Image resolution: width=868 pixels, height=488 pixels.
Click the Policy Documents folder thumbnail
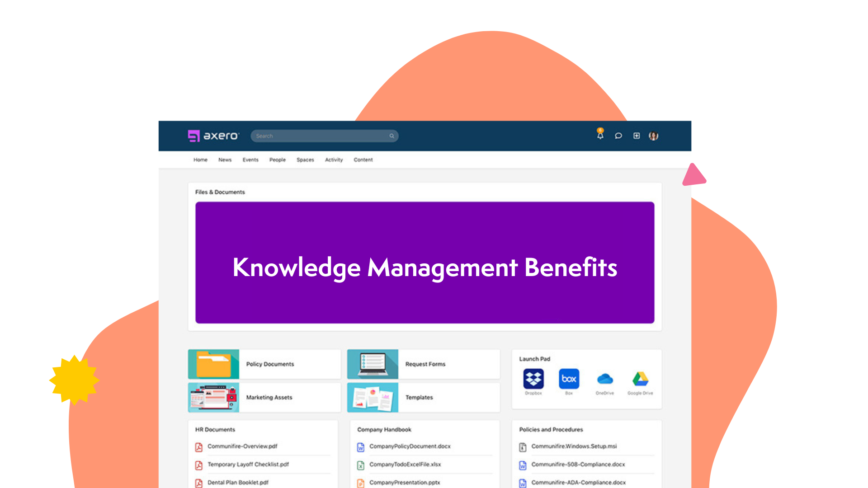tap(213, 364)
